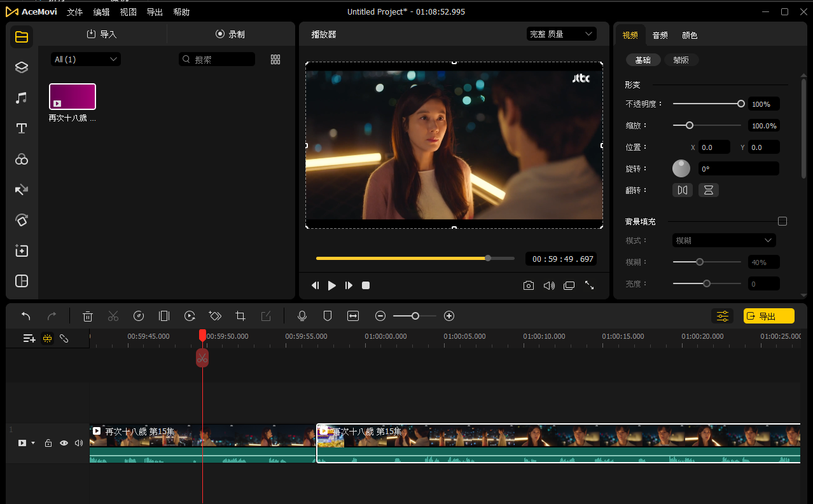Hide track 1 using the eye icon

(x=64, y=443)
